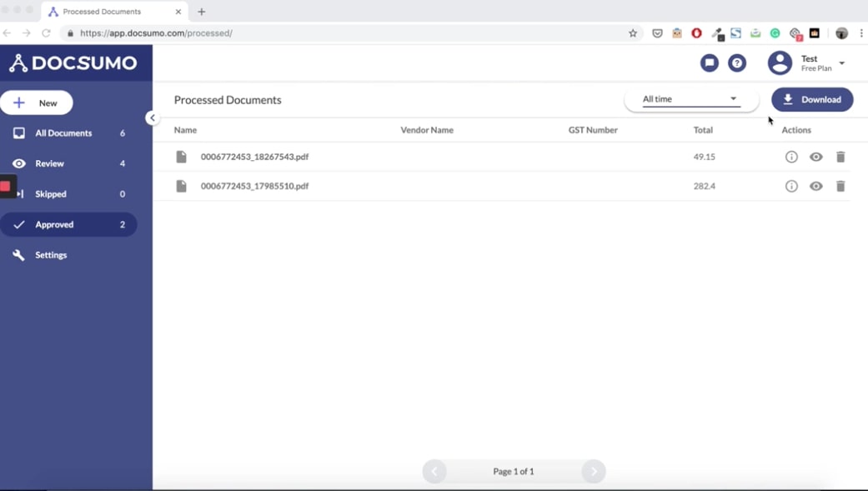This screenshot has height=491, width=868.
Task: Select the Settings wrench icon
Action: pos(18,255)
